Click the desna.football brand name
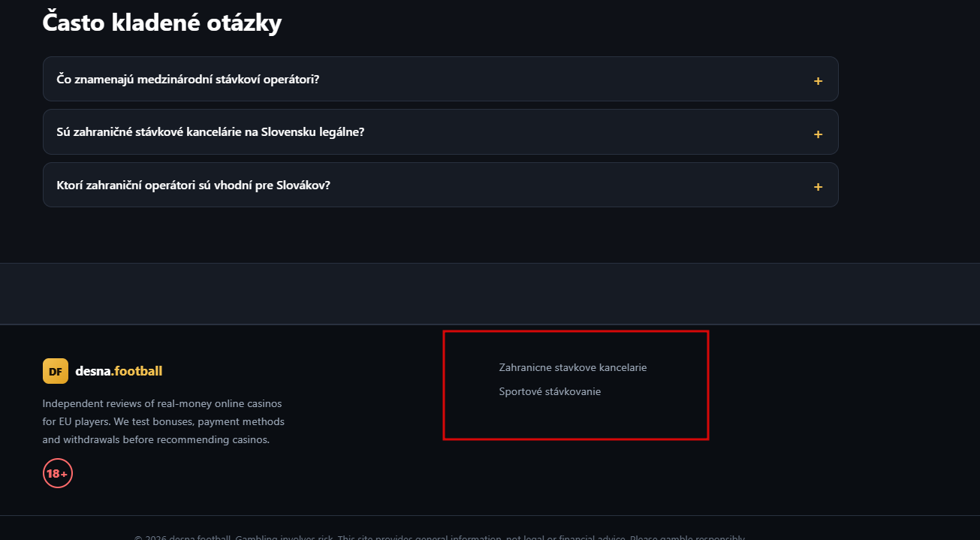The image size is (980, 540). point(119,371)
